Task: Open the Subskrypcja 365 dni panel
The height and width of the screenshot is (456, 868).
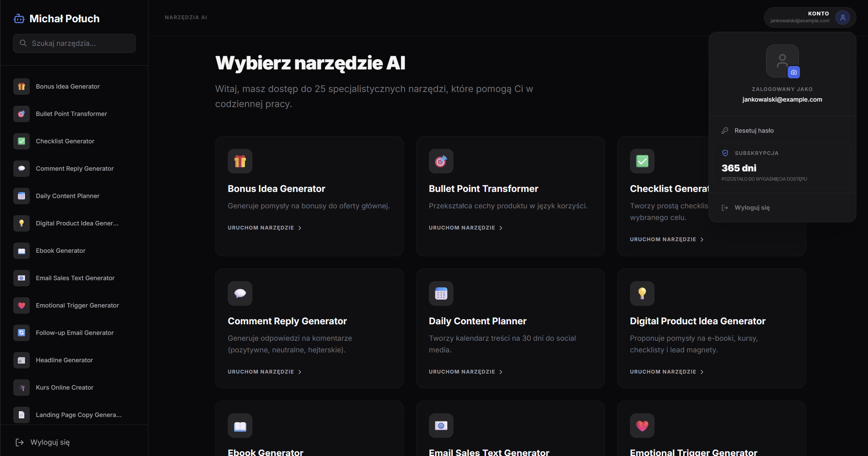Action: (782, 166)
